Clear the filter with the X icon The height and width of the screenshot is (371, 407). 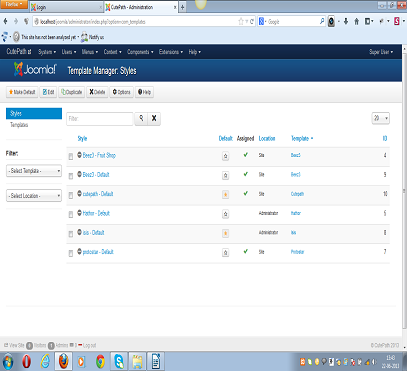(x=154, y=118)
